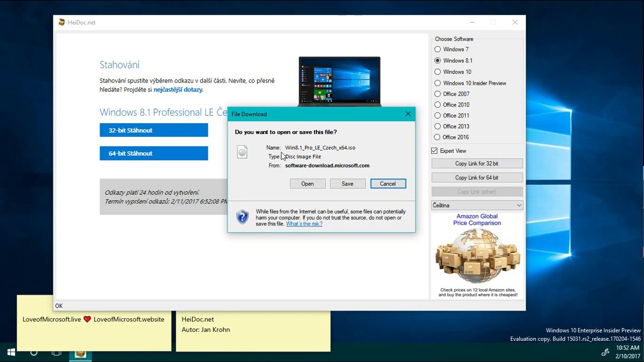The width and height of the screenshot is (644, 362).
Task: Open Cortana search circle on taskbar
Action: [34, 352]
